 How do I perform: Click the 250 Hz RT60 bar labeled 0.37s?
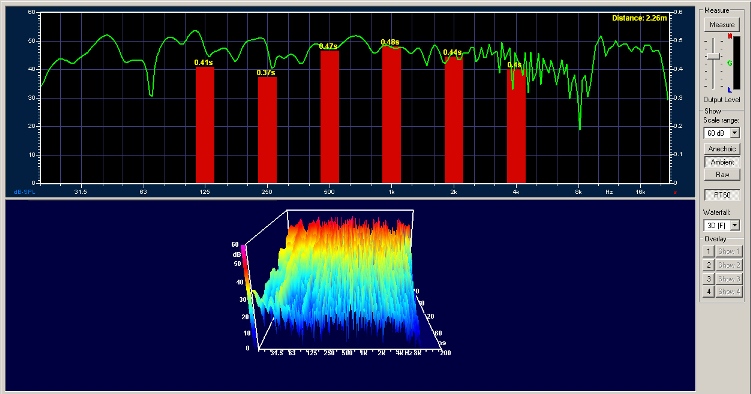(x=267, y=130)
